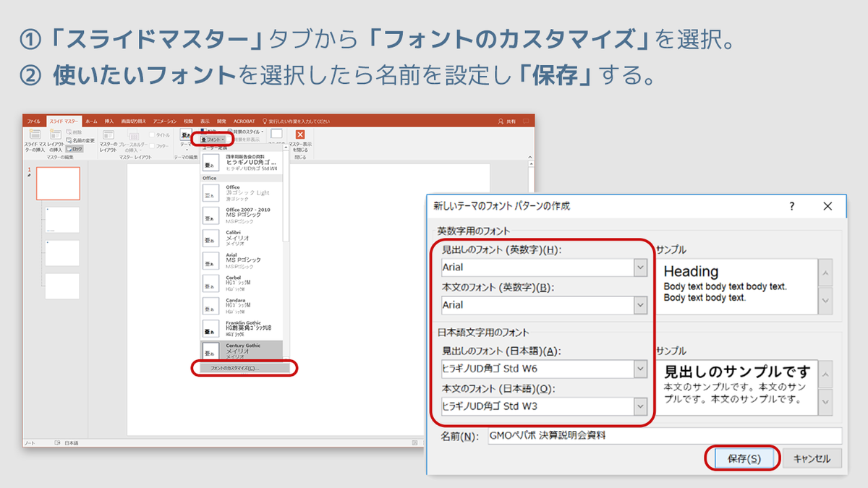
Task: Click the help question mark in the font dialog
Action: [x=792, y=206]
